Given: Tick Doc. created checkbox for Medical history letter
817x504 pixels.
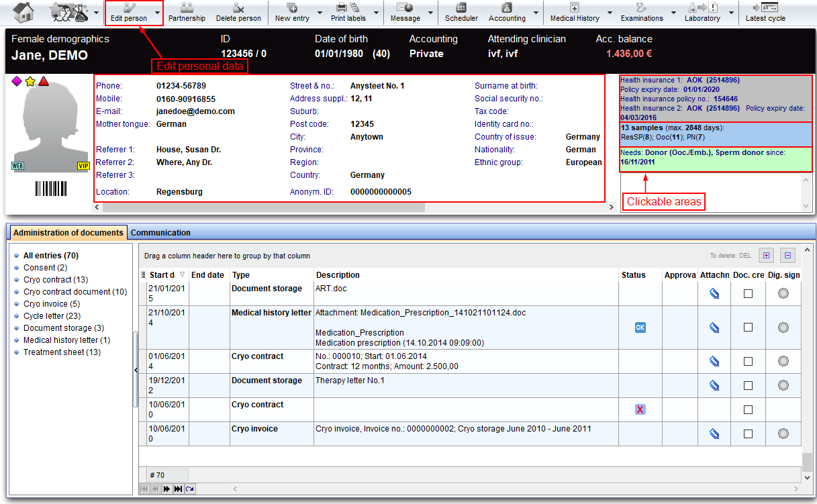Looking at the screenshot, I should (749, 327).
